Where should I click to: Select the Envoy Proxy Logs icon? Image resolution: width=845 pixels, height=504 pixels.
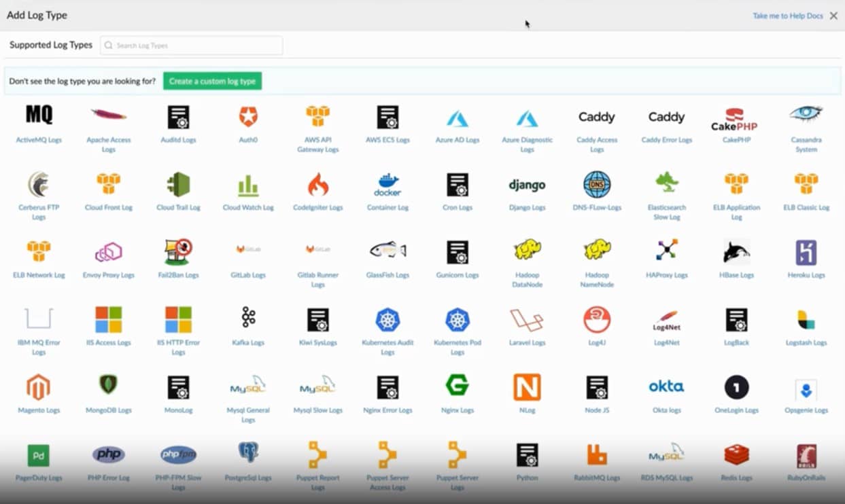(x=109, y=252)
